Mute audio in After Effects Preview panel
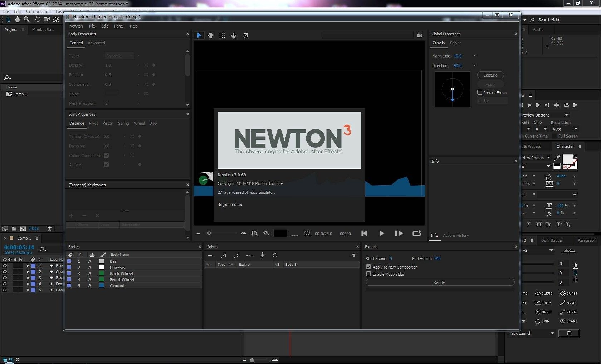 (x=557, y=105)
